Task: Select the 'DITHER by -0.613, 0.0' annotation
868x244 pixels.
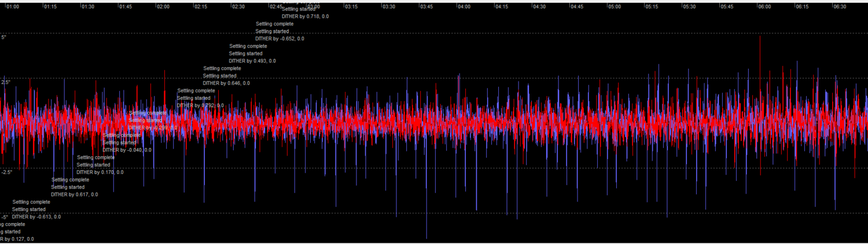Action: [x=36, y=217]
